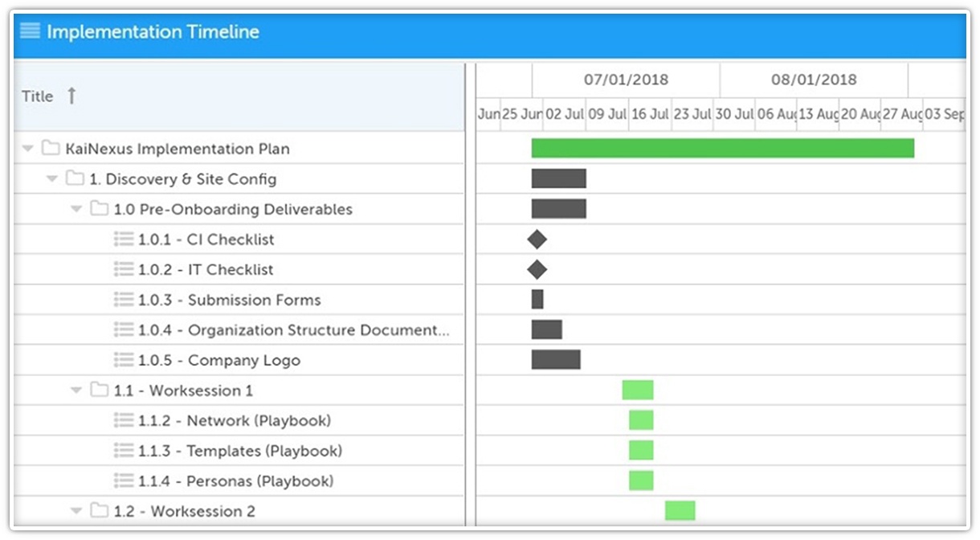Click the list icon next to 1.0.5 Company Logo
This screenshot has height=540, width=980.
[x=124, y=360]
